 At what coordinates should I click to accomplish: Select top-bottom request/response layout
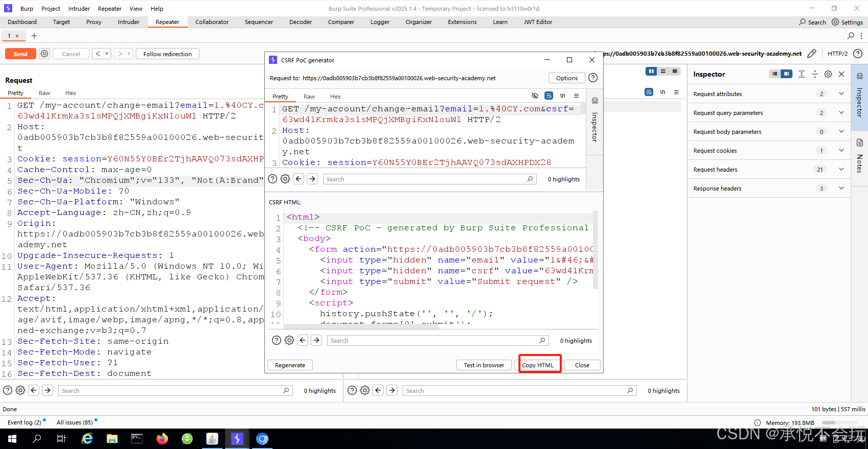pos(663,72)
